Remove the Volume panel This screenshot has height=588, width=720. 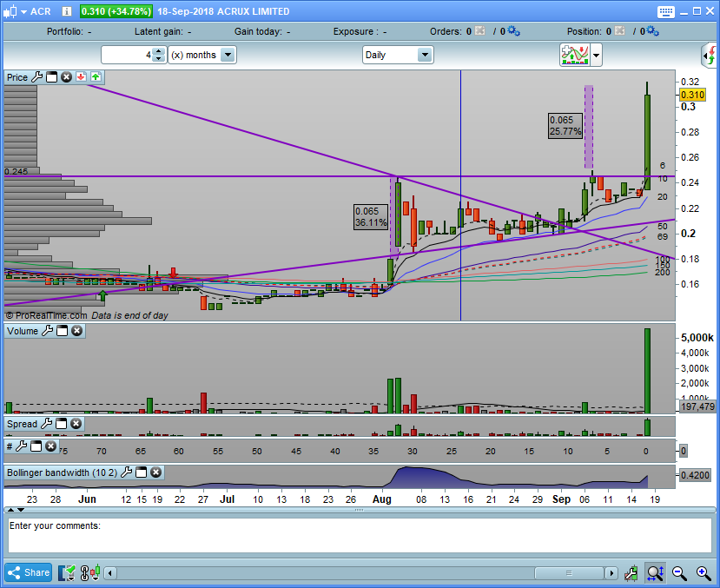click(x=76, y=331)
